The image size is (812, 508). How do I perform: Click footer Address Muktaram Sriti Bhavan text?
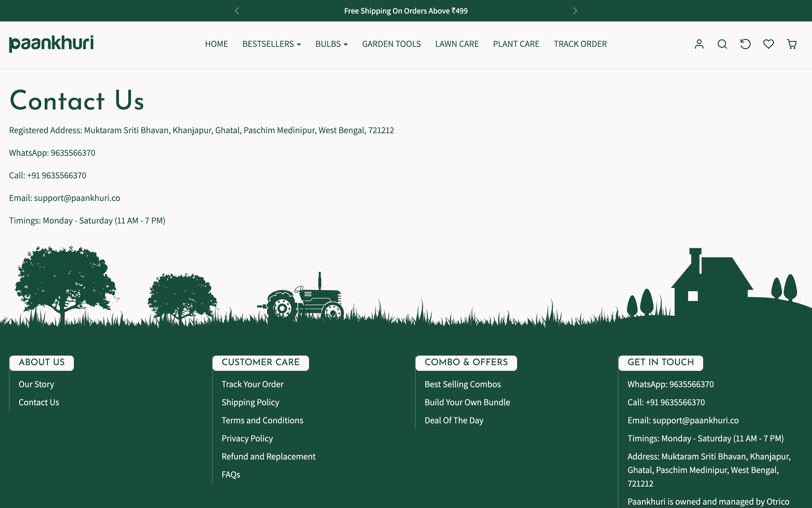tap(709, 470)
